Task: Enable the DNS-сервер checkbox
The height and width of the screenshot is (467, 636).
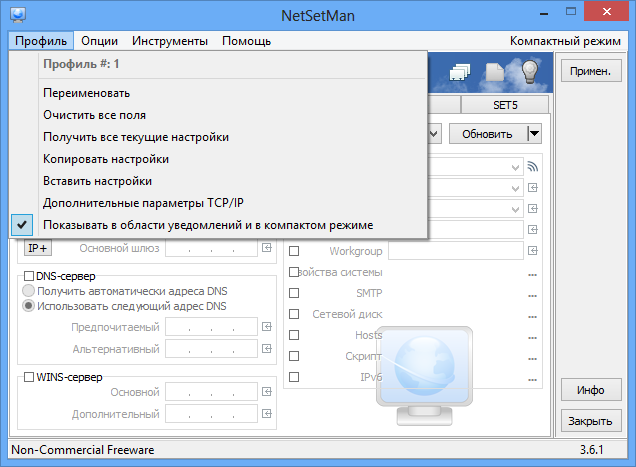Action: [x=29, y=276]
